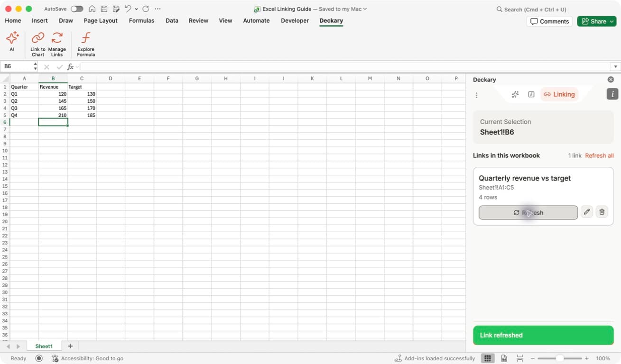Select the Revenue header cell

[x=53, y=87]
